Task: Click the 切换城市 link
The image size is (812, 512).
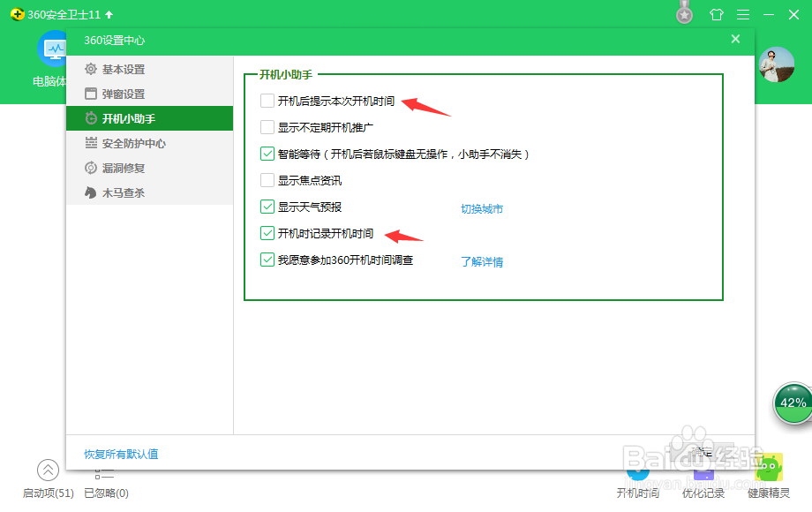Action: click(482, 208)
